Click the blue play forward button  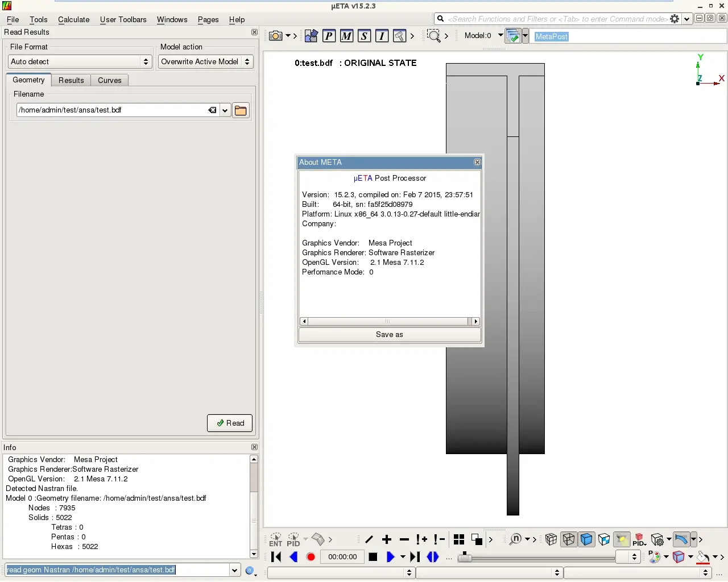pyautogui.click(x=390, y=557)
